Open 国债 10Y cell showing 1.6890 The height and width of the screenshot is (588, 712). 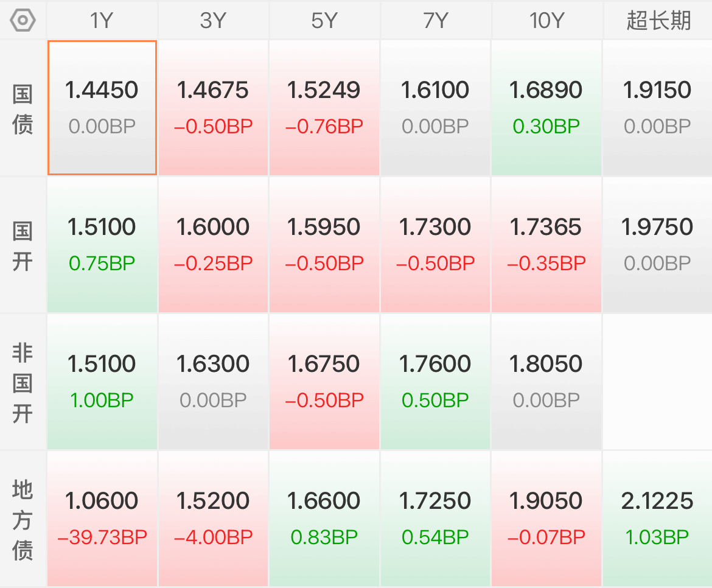coord(546,108)
